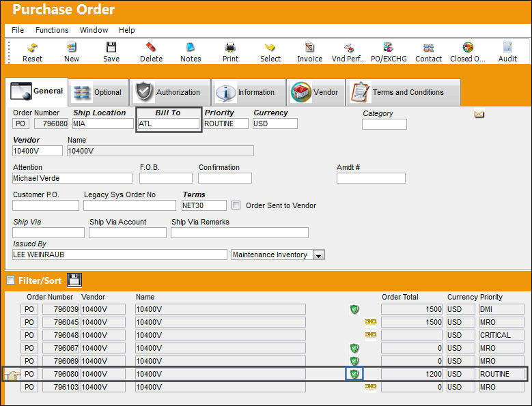Switch to the Information tab
Image resolution: width=532 pixels, height=406 pixels.
pyautogui.click(x=249, y=92)
